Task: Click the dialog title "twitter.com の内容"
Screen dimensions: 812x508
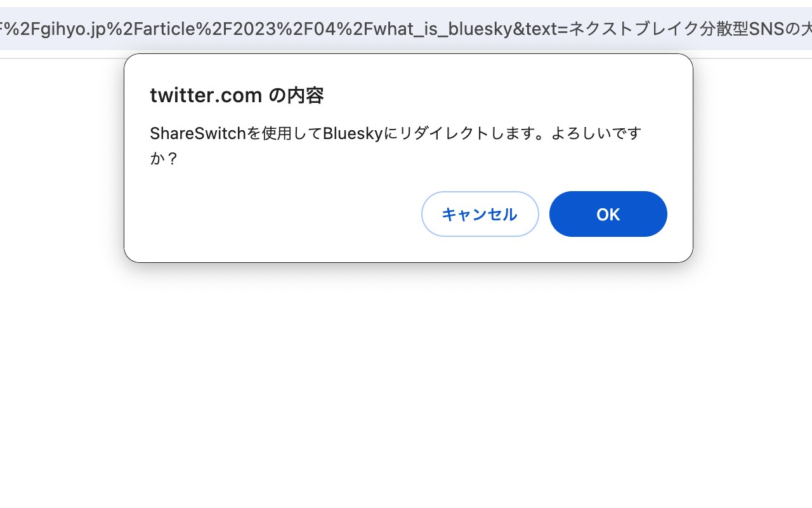Action: click(x=237, y=95)
